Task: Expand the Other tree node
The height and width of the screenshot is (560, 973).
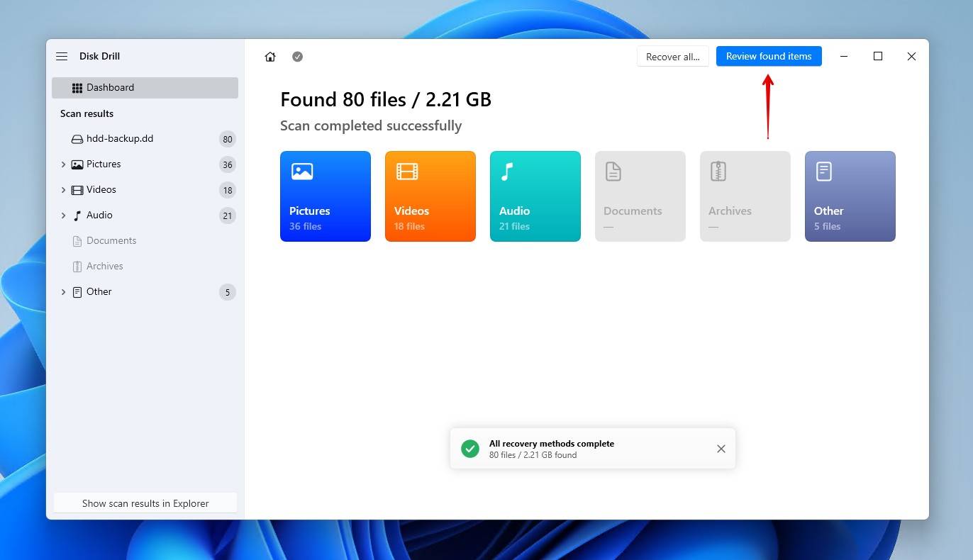Action: pos(63,292)
